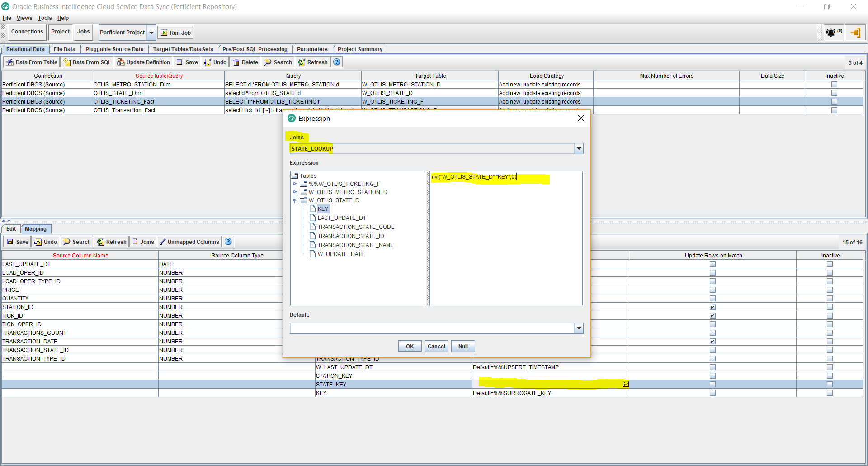868x466 pixels.
Task: Click the Null button
Action: tap(463, 347)
